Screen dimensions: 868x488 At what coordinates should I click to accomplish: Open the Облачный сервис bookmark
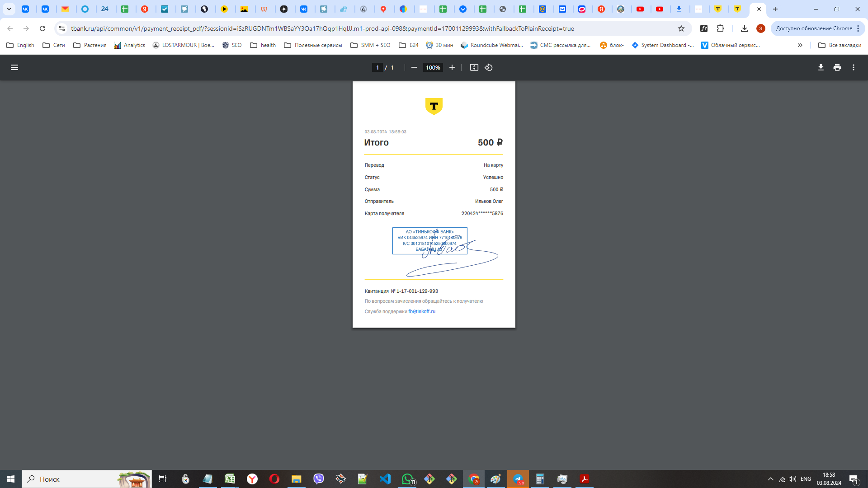click(x=731, y=45)
